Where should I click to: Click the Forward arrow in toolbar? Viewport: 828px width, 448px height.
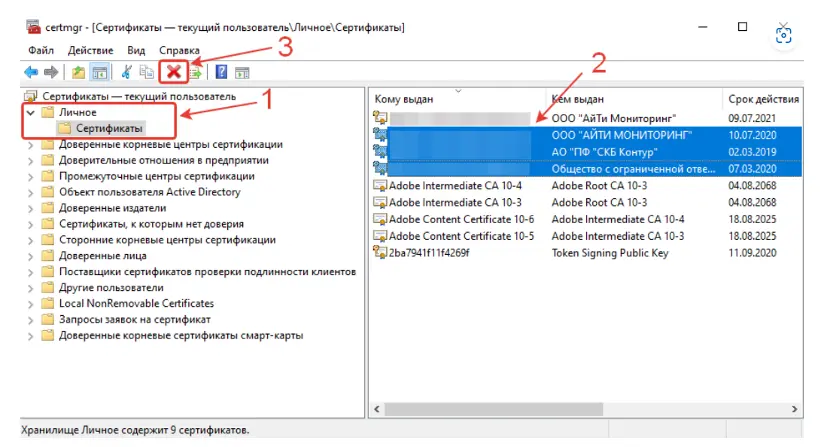(50, 72)
